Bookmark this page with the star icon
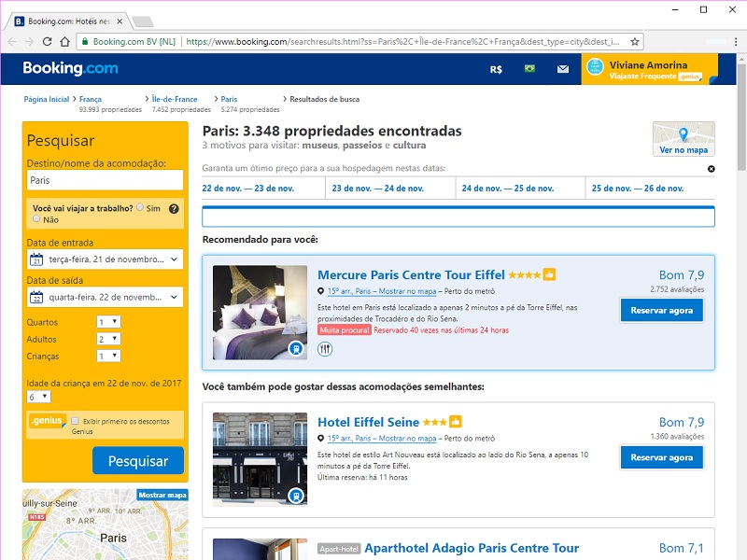747x560 pixels. pos(635,41)
